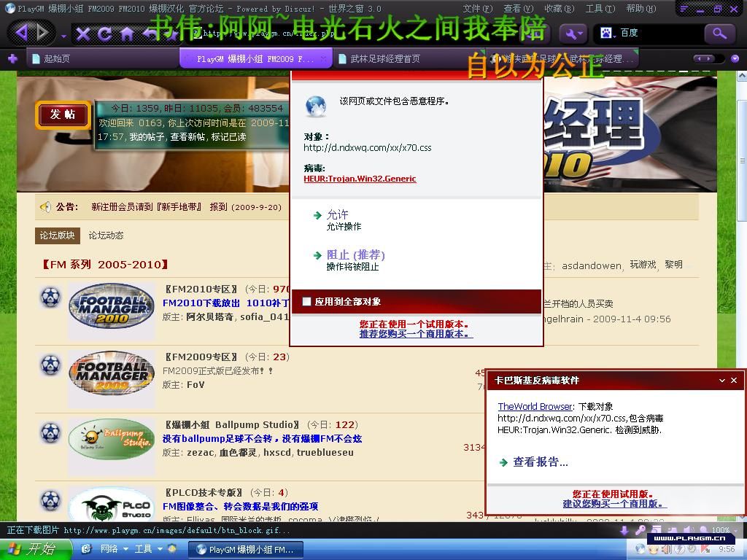Stop page loading with the X icon
Screen dimensions: 747x560
83,34
